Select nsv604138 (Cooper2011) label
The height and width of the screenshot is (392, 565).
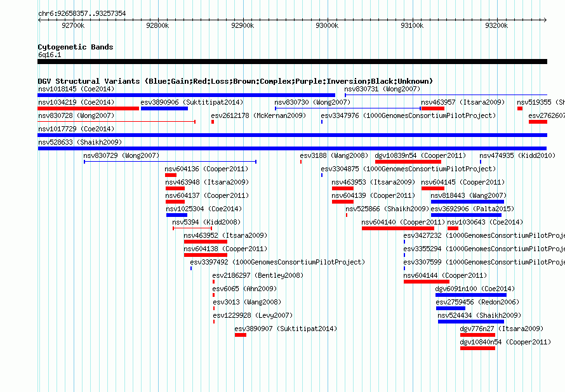(x=225, y=249)
